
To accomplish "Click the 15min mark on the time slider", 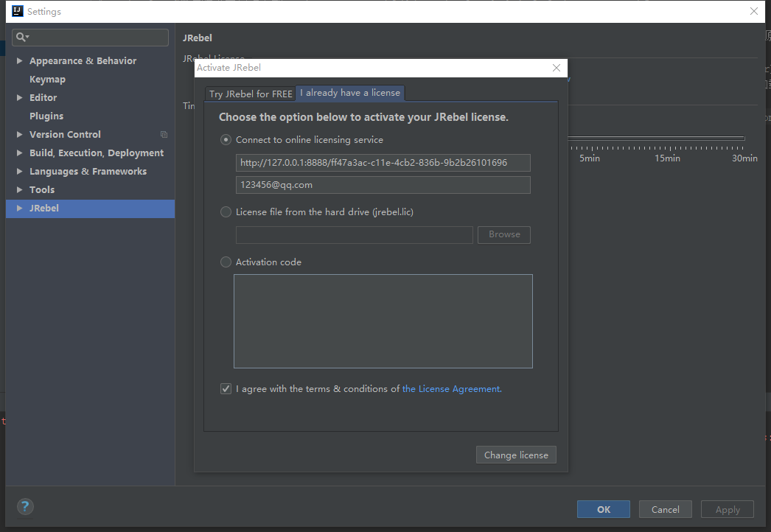I will [667, 158].
